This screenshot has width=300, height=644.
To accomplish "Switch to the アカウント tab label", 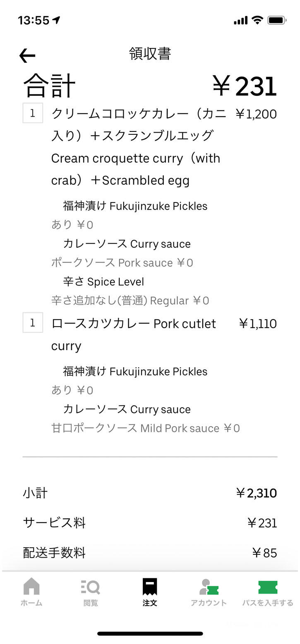I will (209, 603).
